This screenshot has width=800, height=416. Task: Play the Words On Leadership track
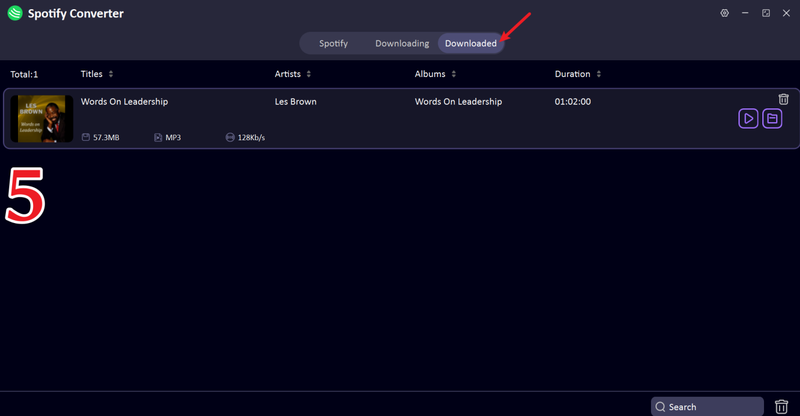pyautogui.click(x=748, y=118)
